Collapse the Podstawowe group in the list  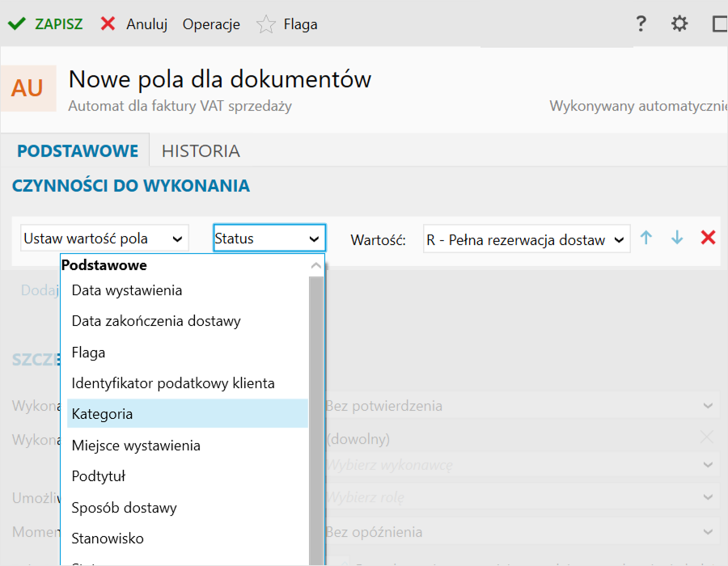click(x=316, y=265)
